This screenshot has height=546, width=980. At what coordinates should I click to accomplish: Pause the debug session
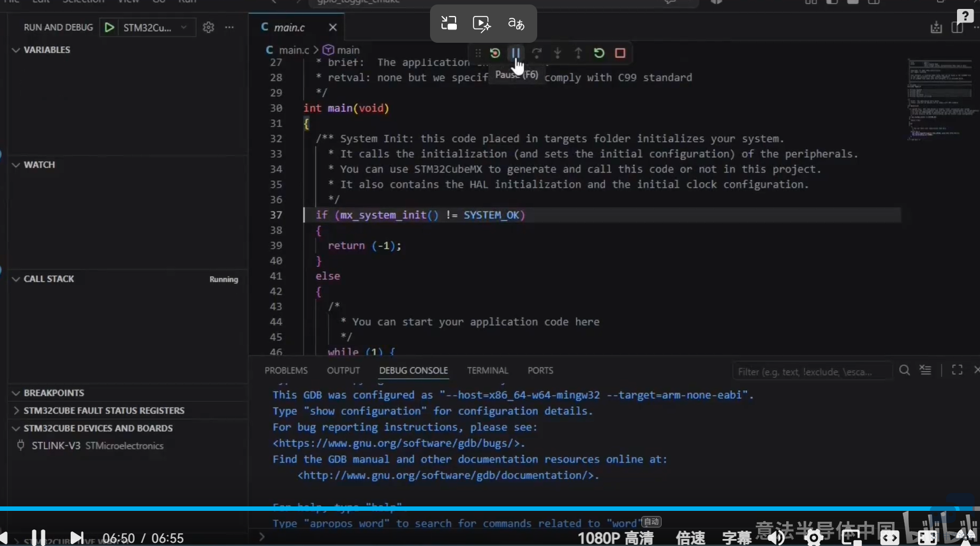click(x=516, y=53)
